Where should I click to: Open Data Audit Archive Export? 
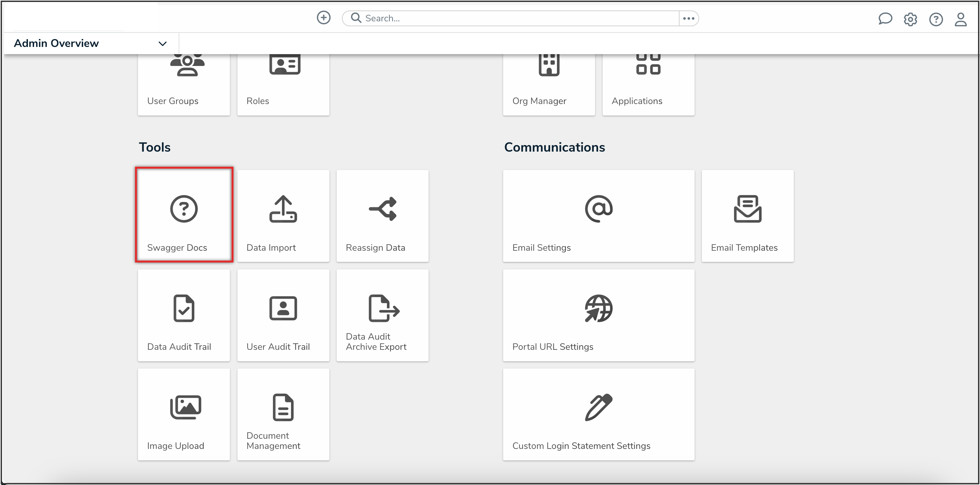tap(382, 315)
